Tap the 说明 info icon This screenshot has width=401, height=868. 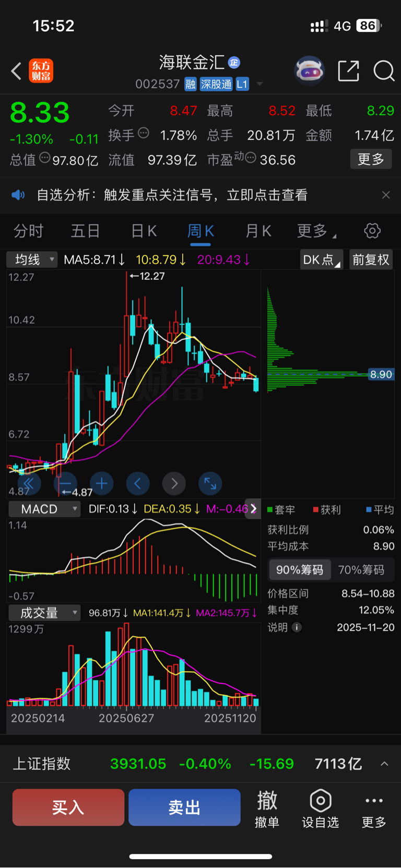click(297, 627)
